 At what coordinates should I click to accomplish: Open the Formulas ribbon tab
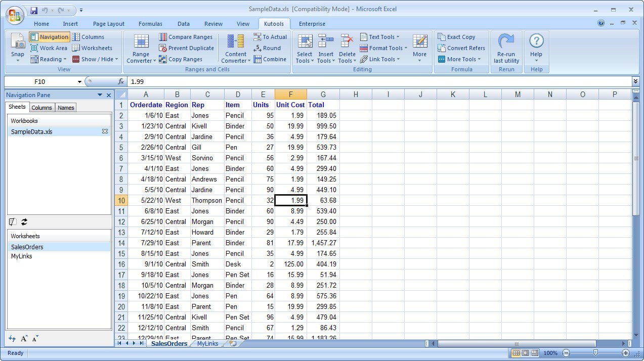click(x=150, y=24)
